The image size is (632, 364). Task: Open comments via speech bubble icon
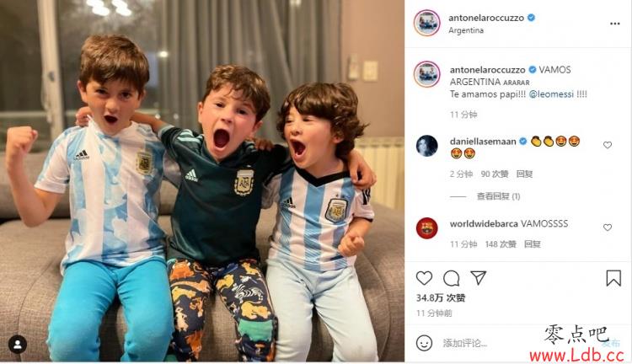coord(451,278)
